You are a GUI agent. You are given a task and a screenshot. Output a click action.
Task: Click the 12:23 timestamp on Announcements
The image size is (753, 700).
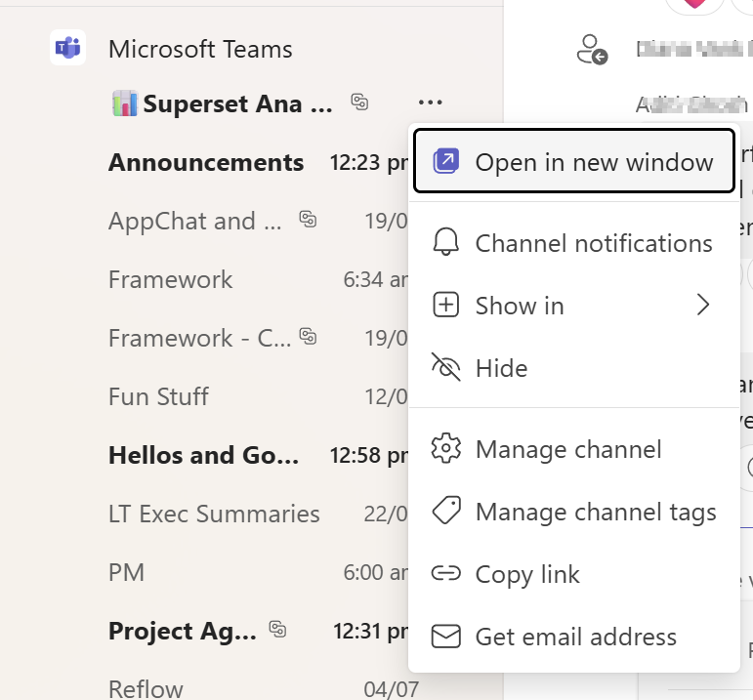(369, 163)
